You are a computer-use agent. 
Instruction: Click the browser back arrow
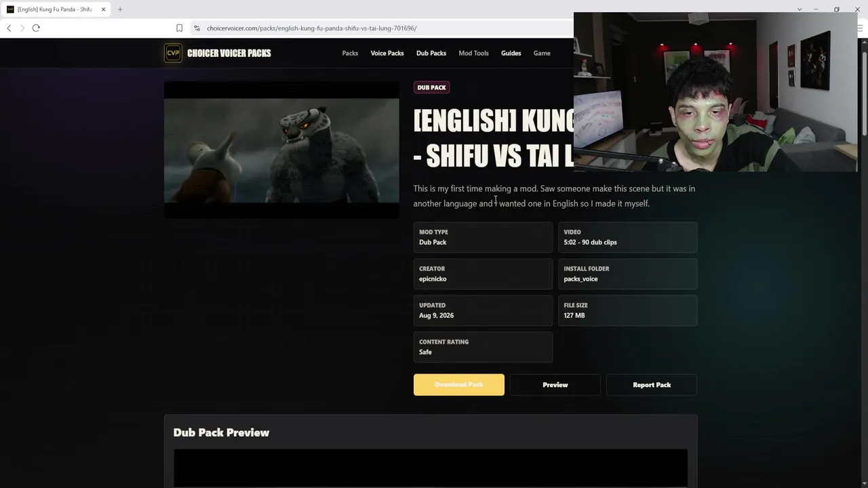(x=9, y=28)
